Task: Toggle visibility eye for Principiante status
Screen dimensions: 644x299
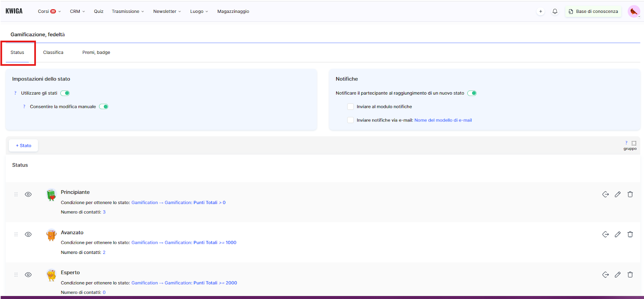Action: [x=28, y=194]
